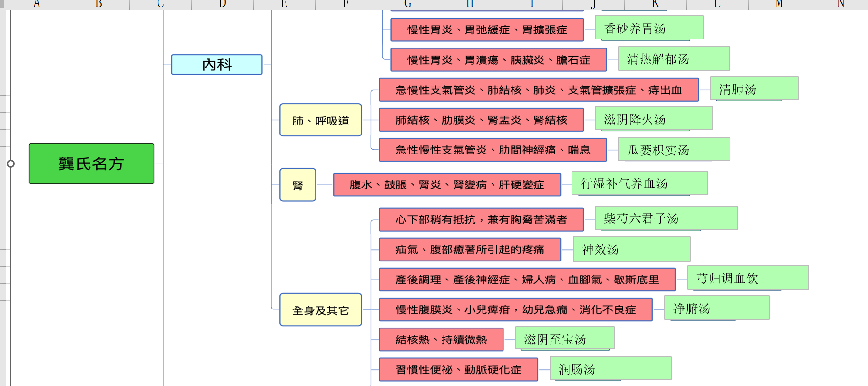
Task: Click the red box 急性慢性支氣管炎、肋間神經痛、喘息
Action: (x=493, y=150)
